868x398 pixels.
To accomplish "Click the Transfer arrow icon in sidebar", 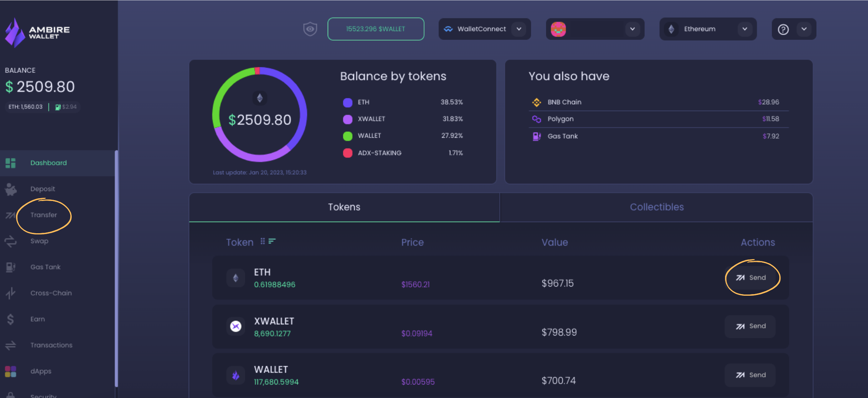I will [x=10, y=215].
